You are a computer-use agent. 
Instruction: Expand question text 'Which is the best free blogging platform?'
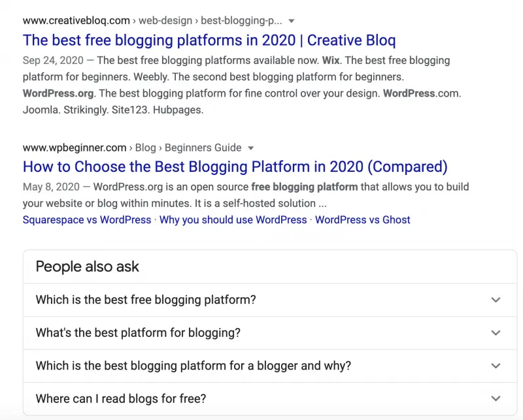click(x=146, y=300)
